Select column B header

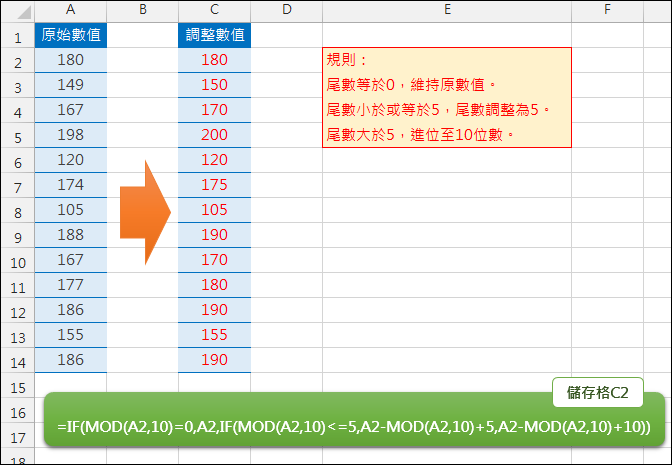pyautogui.click(x=143, y=10)
